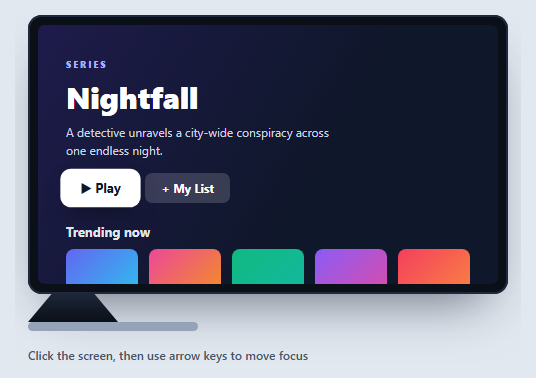Open the blue trending thumbnail

coord(102,266)
